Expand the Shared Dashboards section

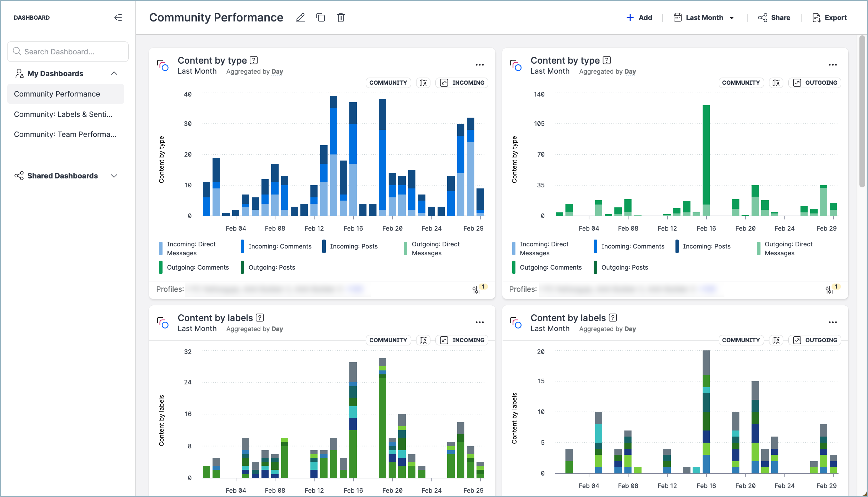coord(114,176)
